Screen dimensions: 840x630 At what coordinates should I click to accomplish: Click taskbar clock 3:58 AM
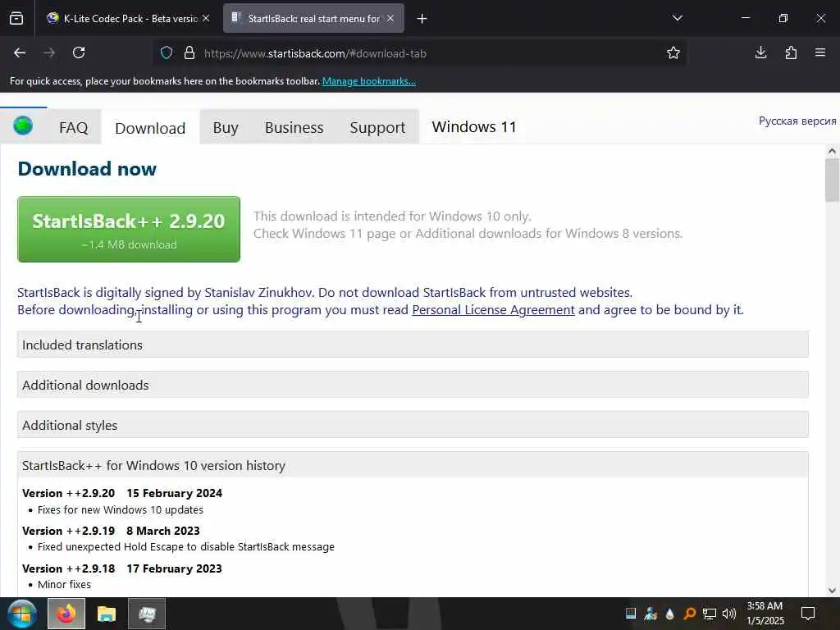[765, 614]
